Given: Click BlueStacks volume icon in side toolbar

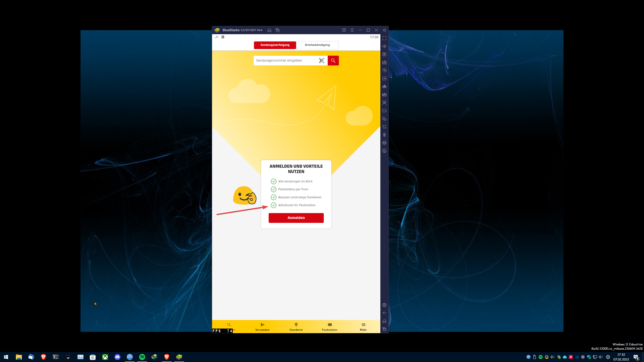Looking at the screenshot, I should pyautogui.click(x=384, y=46).
